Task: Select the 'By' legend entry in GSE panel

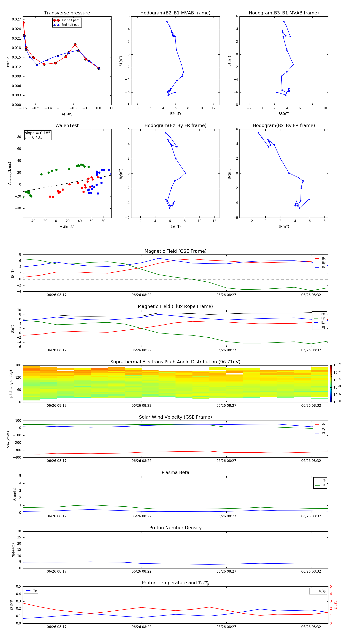Action: (x=320, y=263)
